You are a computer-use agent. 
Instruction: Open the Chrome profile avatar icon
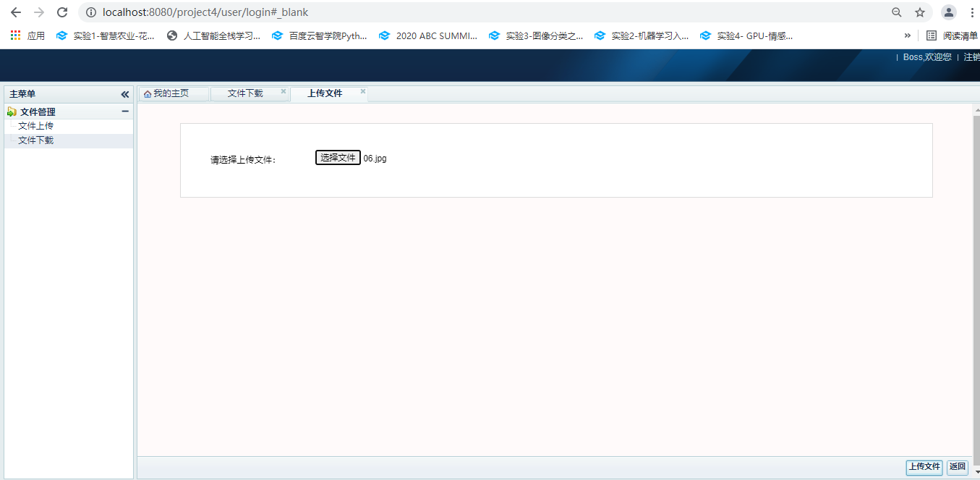tap(948, 12)
